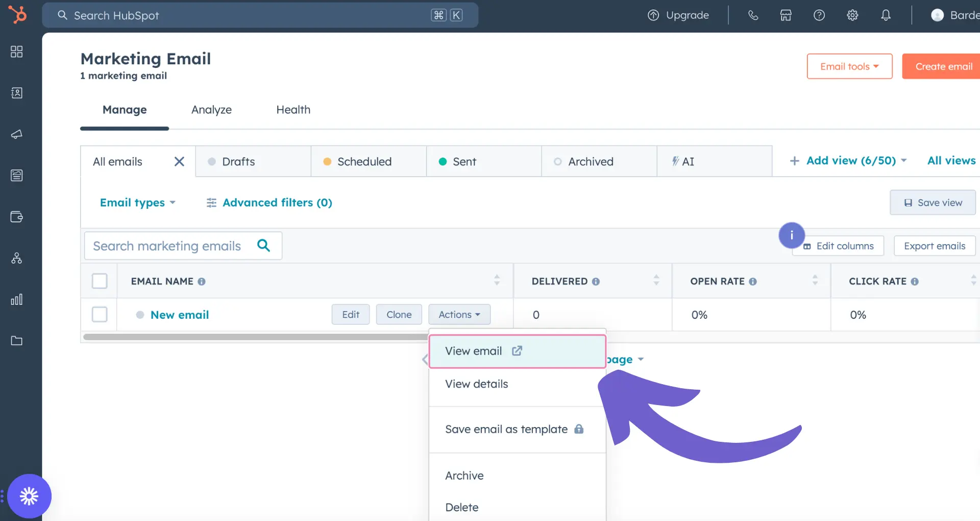The height and width of the screenshot is (521, 980).
Task: Open the Scheduled view tab
Action: tap(369, 161)
